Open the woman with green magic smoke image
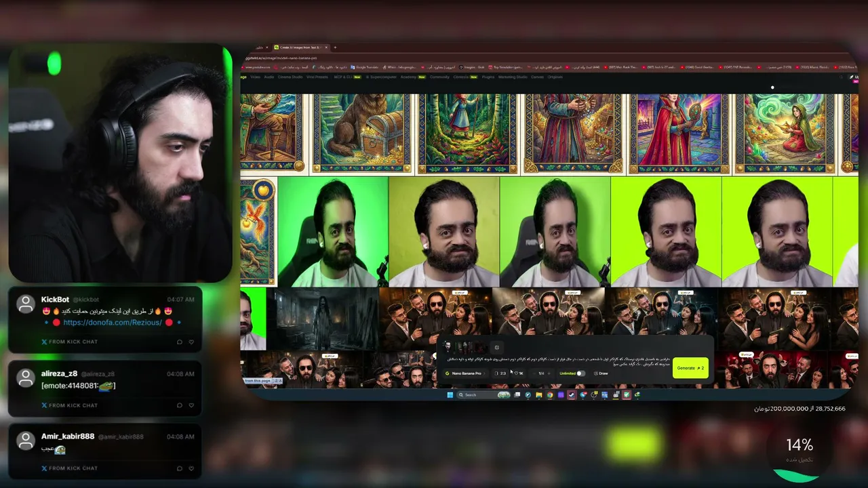The height and width of the screenshot is (488, 868). coord(786,134)
